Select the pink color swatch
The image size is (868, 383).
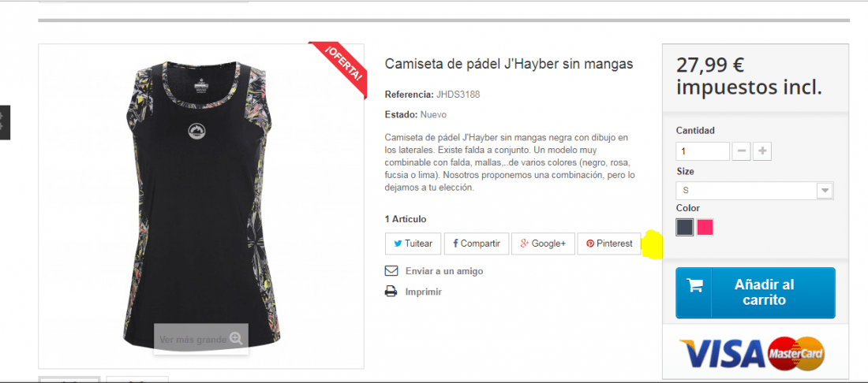coord(705,227)
